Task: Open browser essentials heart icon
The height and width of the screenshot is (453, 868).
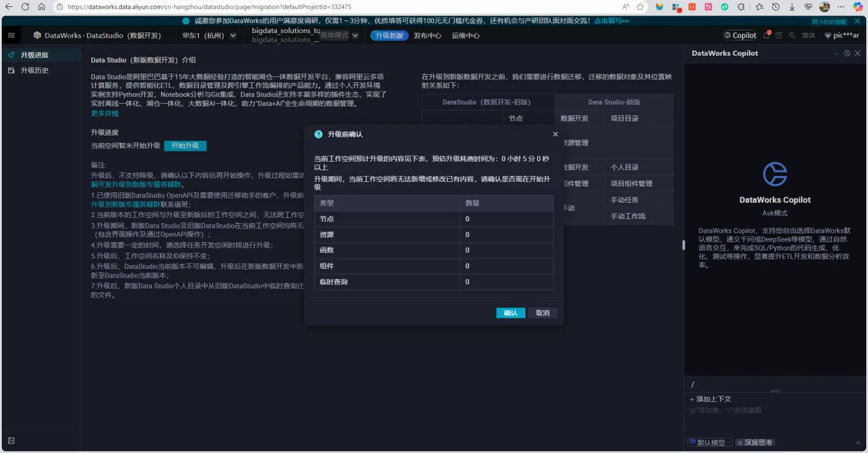Action: click(x=808, y=7)
